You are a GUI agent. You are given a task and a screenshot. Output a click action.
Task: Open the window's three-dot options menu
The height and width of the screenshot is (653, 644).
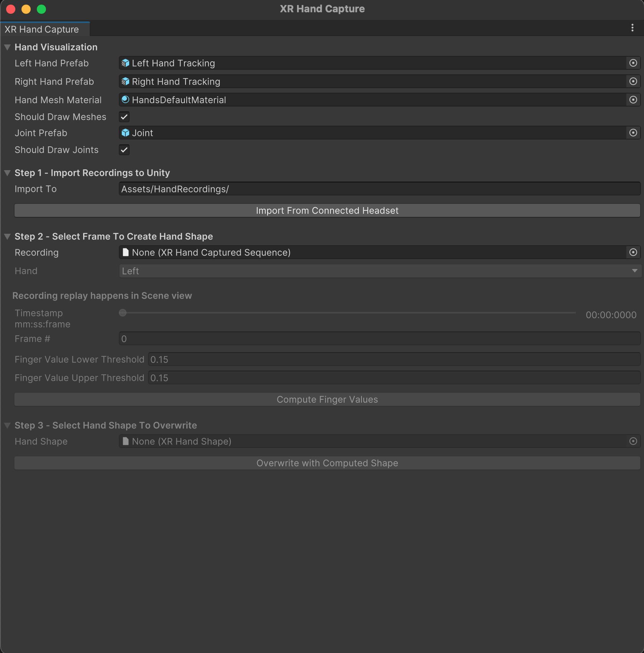click(632, 28)
